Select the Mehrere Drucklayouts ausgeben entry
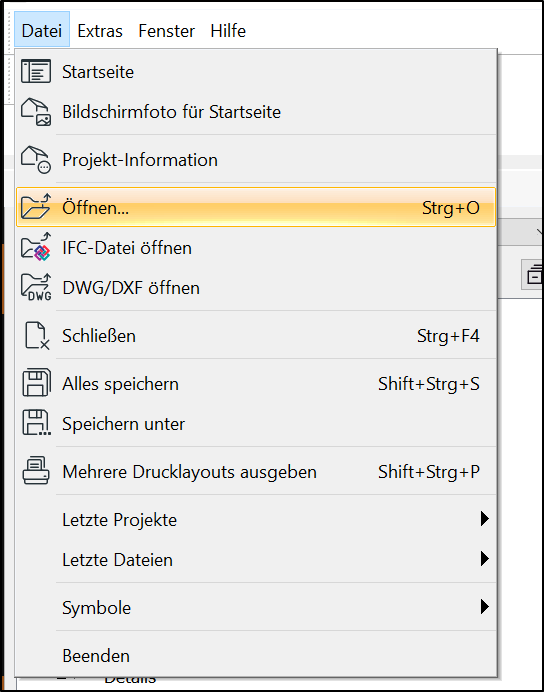This screenshot has height=692, width=544. click(x=256, y=471)
